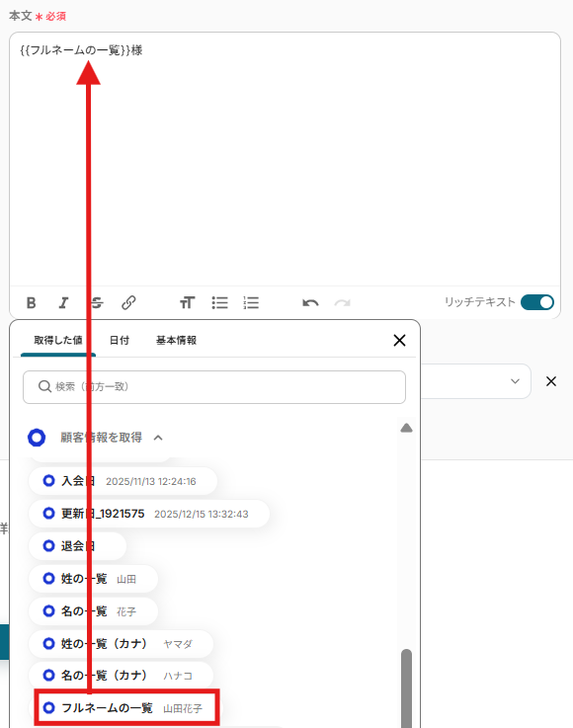Insert a numbered list
This screenshot has height=728, width=573.
251,303
